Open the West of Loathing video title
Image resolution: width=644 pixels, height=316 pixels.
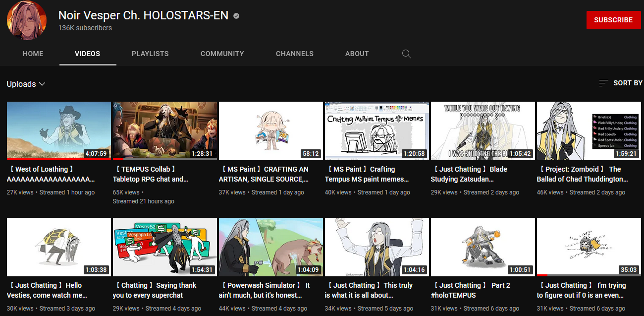click(x=51, y=174)
